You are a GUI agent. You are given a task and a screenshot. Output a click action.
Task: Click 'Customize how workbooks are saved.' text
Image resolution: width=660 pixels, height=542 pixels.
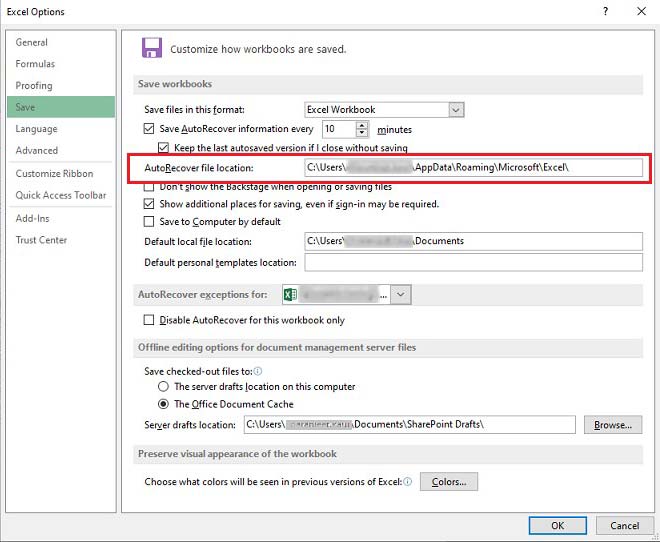point(258,49)
